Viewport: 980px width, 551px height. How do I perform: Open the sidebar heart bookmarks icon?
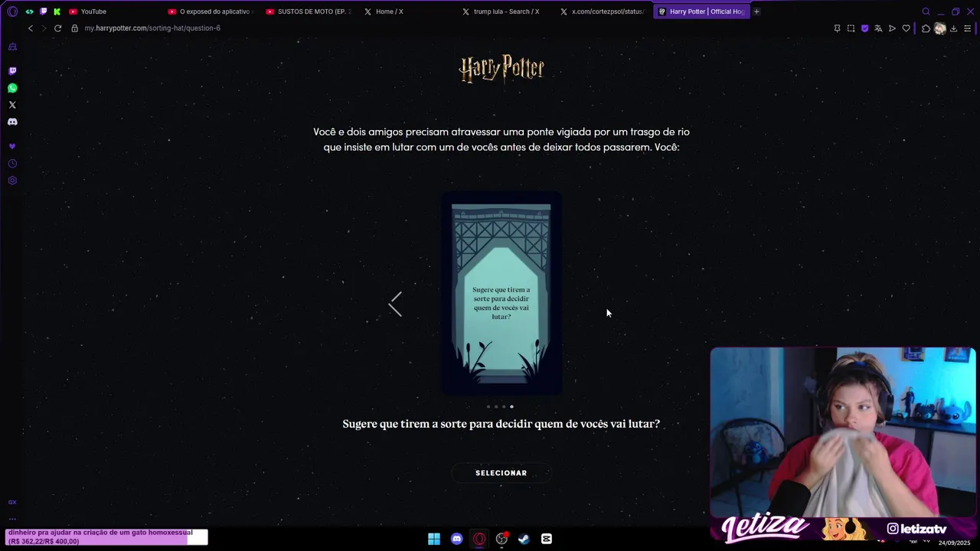click(x=12, y=146)
